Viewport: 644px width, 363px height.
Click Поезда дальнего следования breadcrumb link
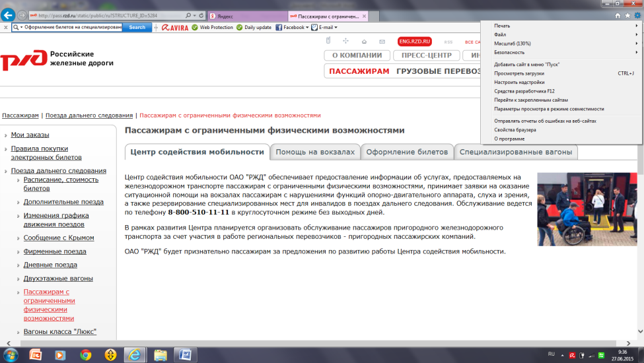89,115
